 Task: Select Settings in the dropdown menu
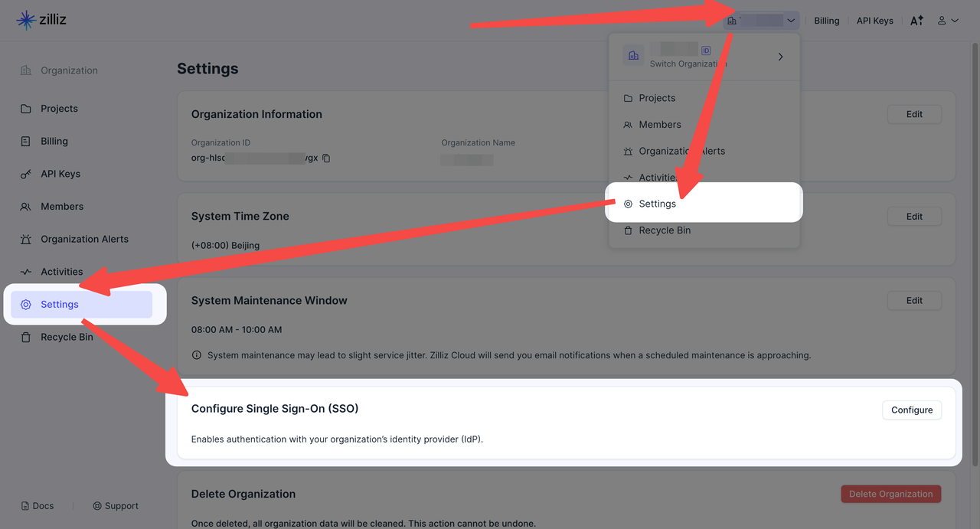657,204
